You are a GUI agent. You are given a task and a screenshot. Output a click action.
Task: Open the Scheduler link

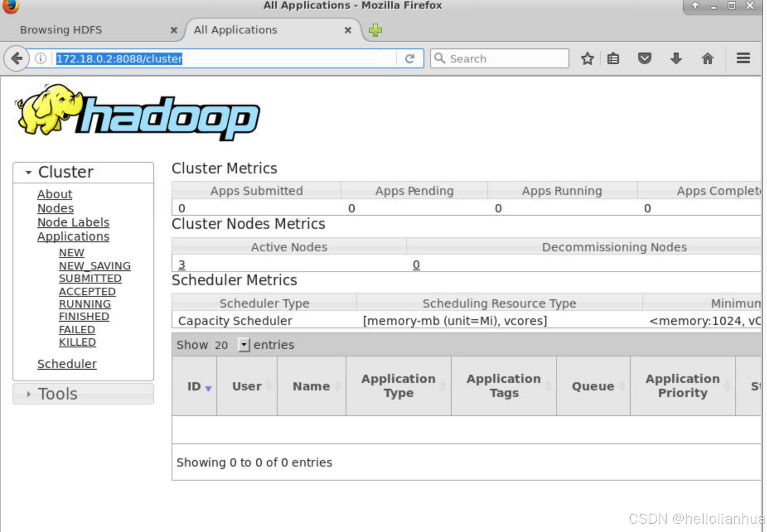(x=67, y=364)
